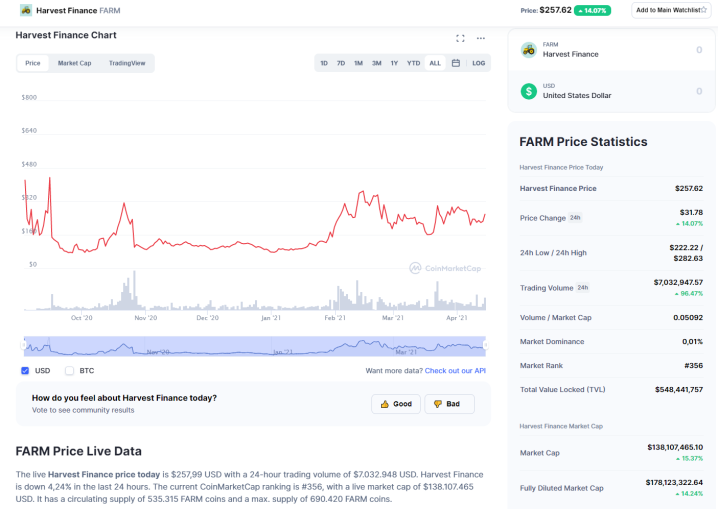Select the 1Y time range

click(x=394, y=63)
